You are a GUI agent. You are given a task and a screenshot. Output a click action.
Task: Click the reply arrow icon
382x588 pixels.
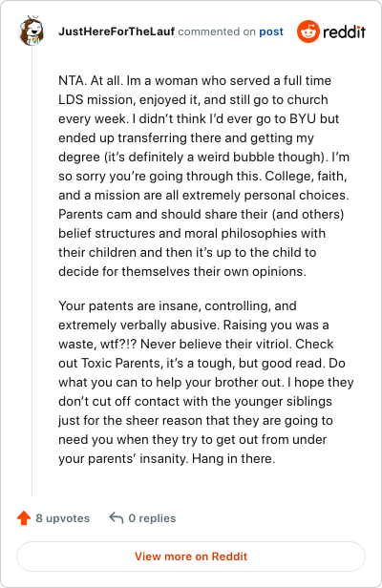pos(116,518)
